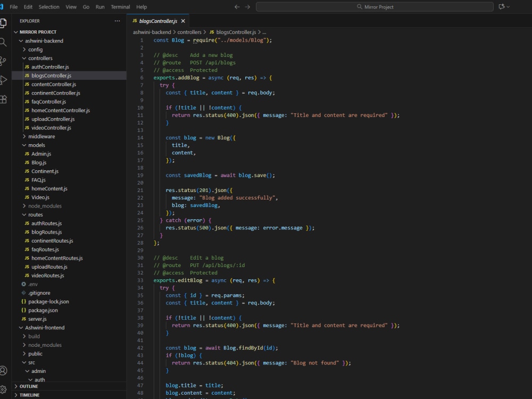Viewport: 532px width, 399px height.
Task: Open the Selection menu
Action: [49, 7]
